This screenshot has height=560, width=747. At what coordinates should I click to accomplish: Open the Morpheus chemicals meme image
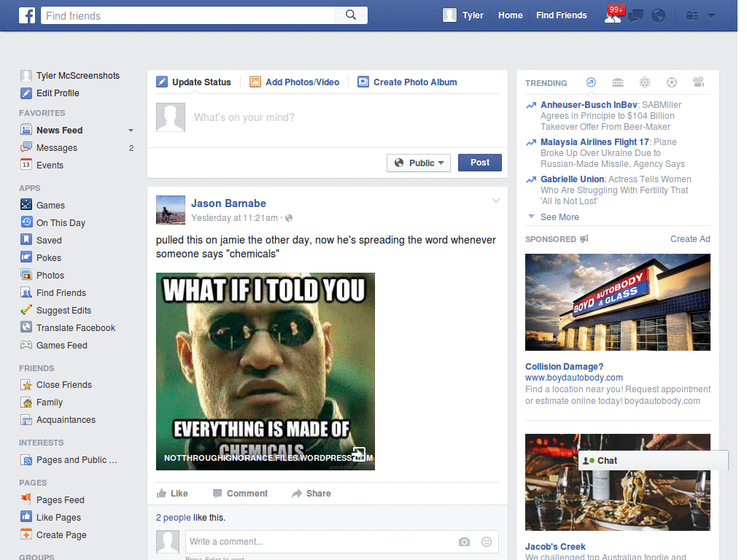tap(266, 371)
